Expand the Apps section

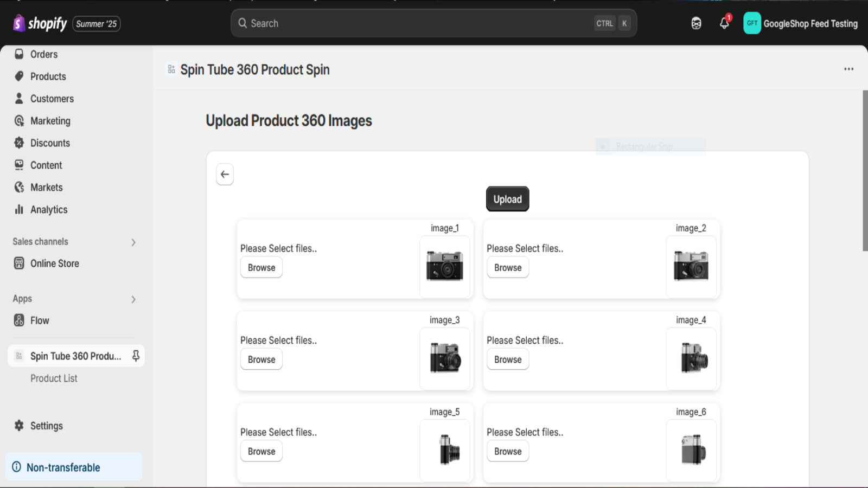click(133, 299)
